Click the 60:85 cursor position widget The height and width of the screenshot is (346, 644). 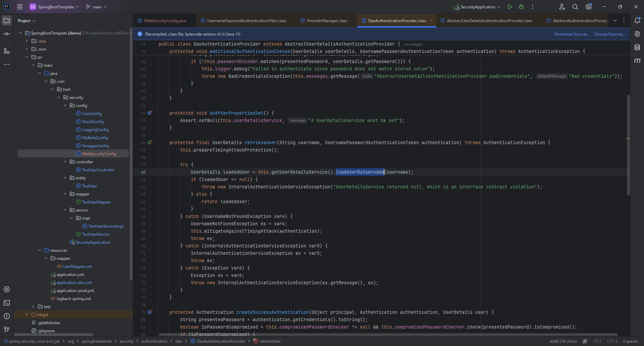coord(563,341)
